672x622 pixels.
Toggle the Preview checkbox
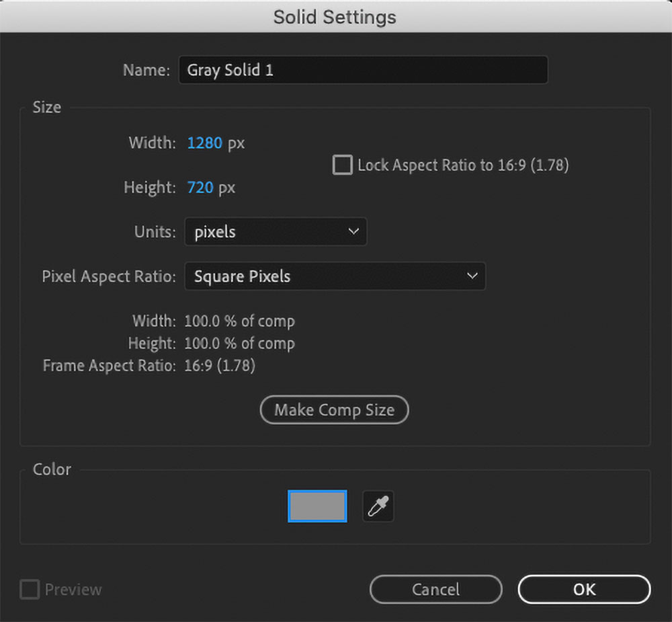pos(30,590)
